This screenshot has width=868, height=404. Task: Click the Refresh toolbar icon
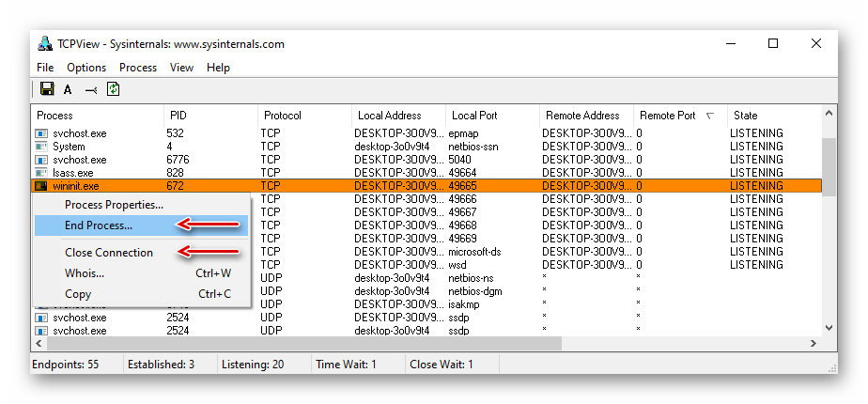pyautogui.click(x=114, y=89)
